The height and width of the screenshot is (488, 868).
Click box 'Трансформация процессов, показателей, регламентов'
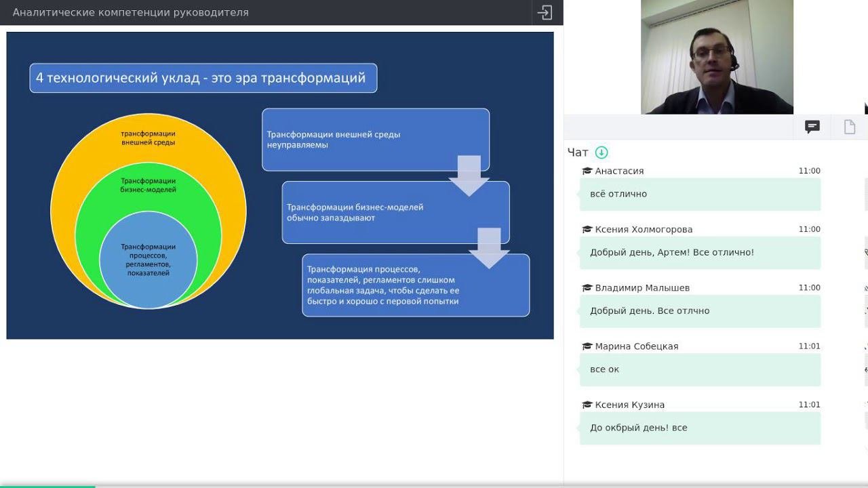416,285
